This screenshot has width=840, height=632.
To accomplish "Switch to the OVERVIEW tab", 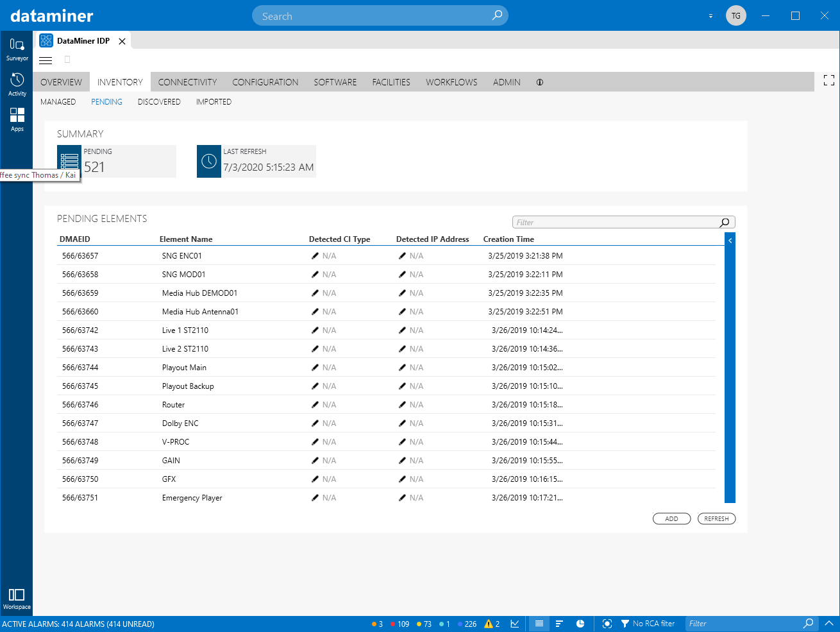I will [61, 82].
